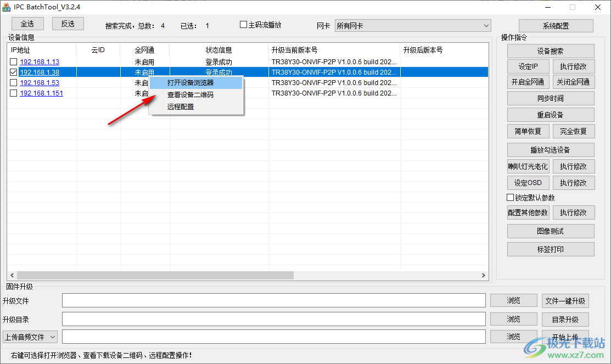Reboot devices using 重启设备
Screen dimensions: 611x364
[550, 114]
